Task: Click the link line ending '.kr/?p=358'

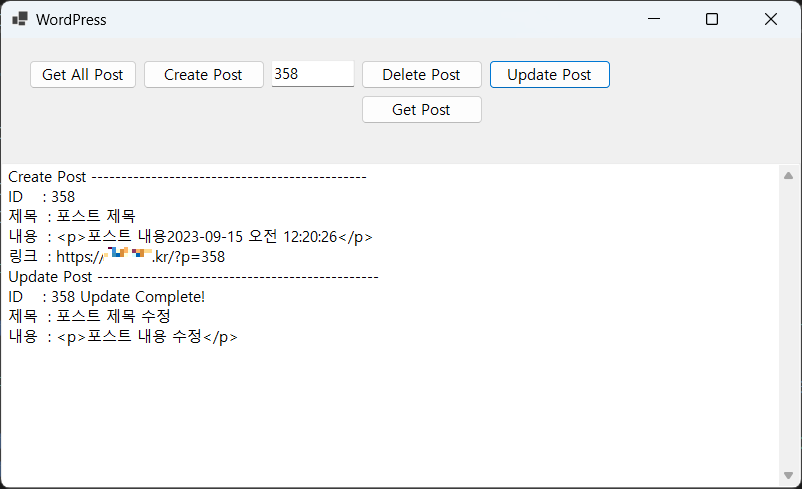Action: [117, 256]
